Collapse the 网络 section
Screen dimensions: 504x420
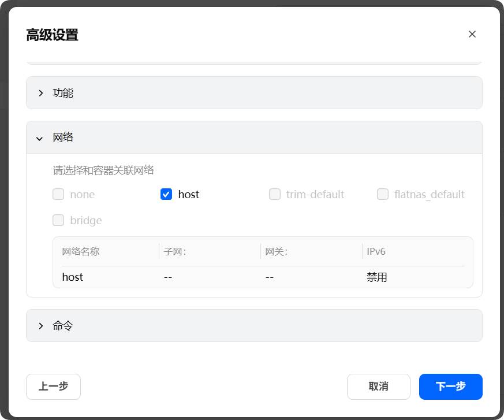64,137
